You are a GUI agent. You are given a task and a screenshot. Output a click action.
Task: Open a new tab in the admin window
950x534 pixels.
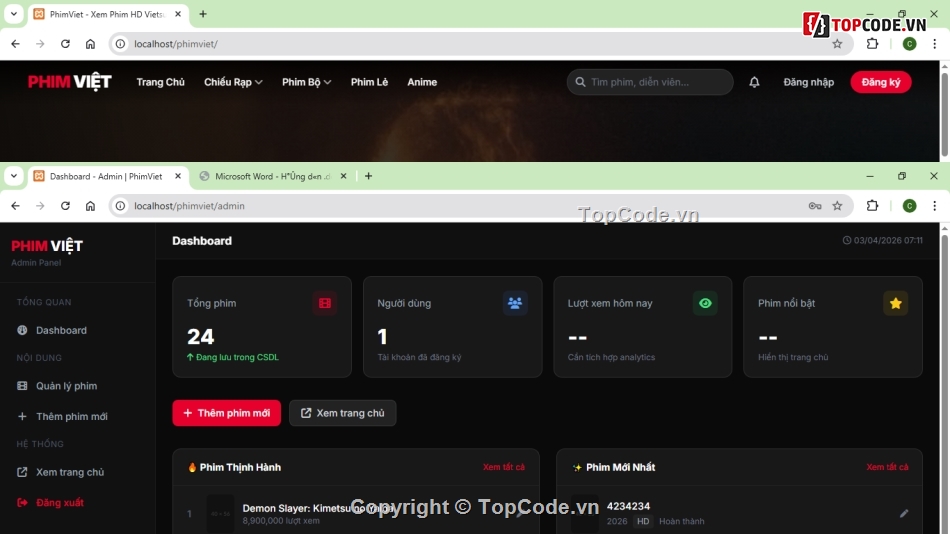point(368,176)
